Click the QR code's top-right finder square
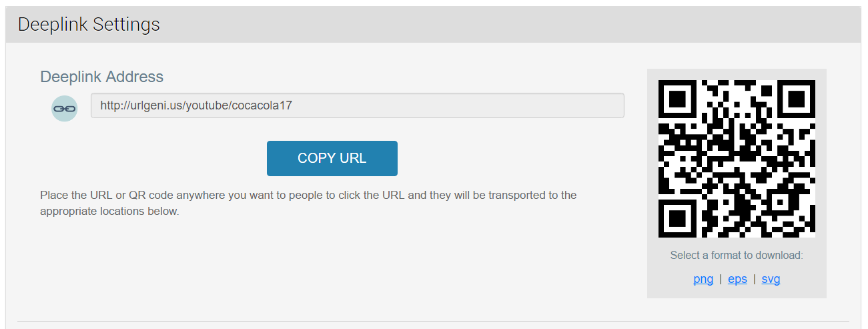 796,99
